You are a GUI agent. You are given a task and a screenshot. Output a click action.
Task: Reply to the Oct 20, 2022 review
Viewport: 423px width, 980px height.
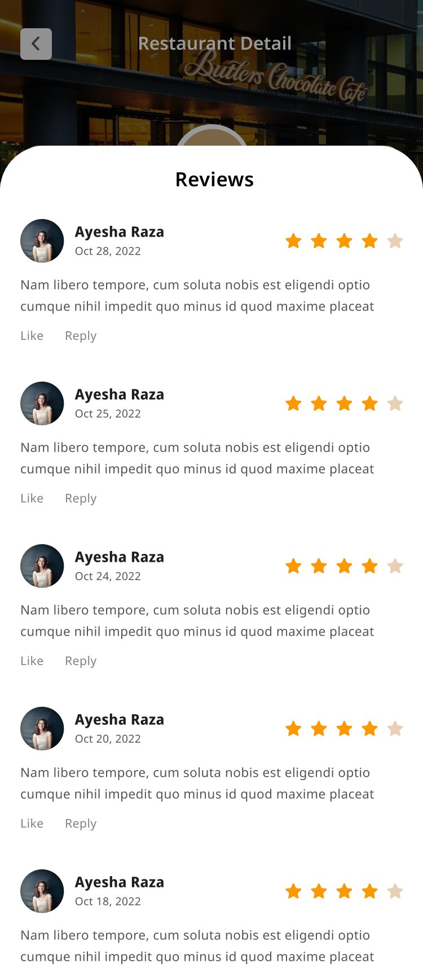pyautogui.click(x=81, y=824)
